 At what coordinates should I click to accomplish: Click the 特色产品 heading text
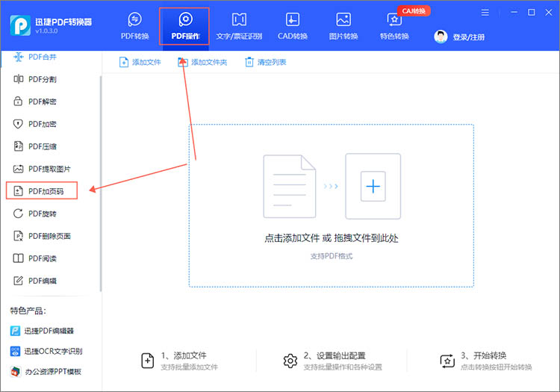pos(28,311)
